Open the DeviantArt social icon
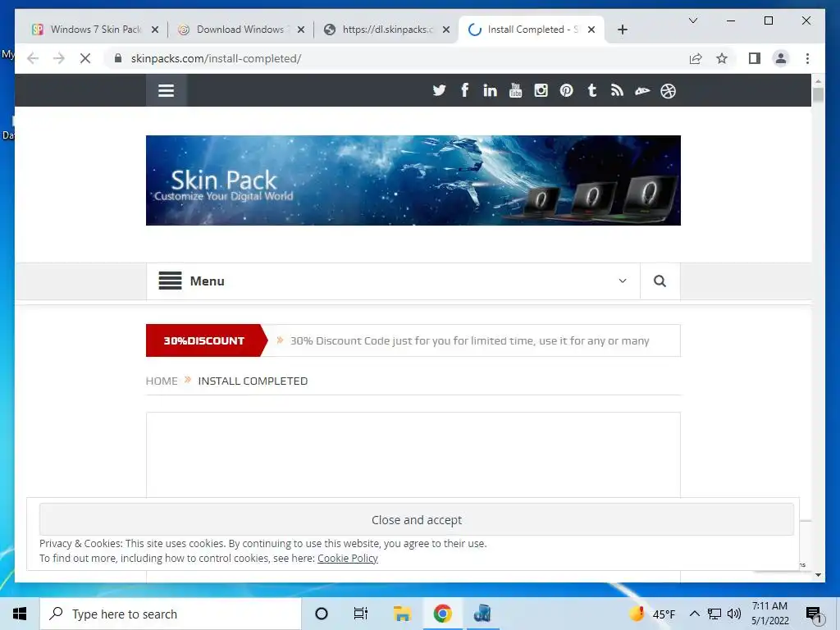 (x=642, y=91)
